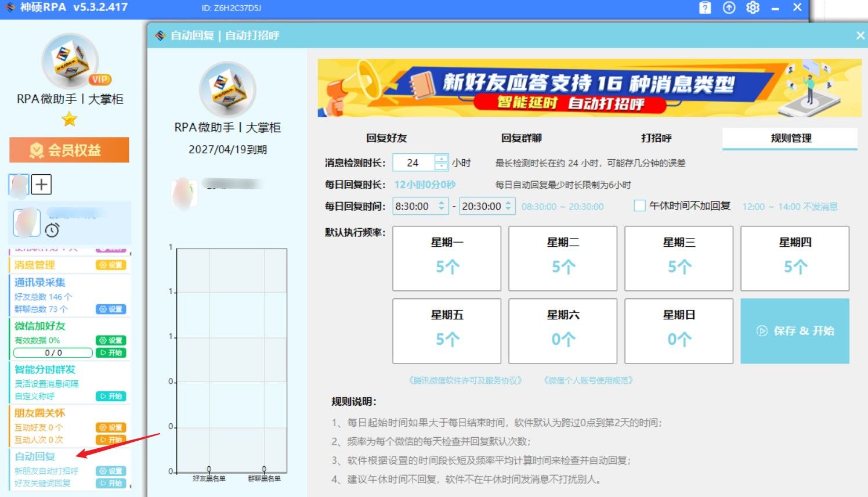Open 自动回复 settings button
The height and width of the screenshot is (497, 868).
[111, 471]
